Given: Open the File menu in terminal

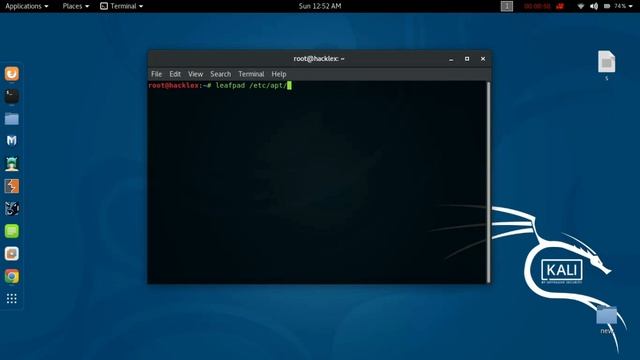Looking at the screenshot, I should (156, 74).
